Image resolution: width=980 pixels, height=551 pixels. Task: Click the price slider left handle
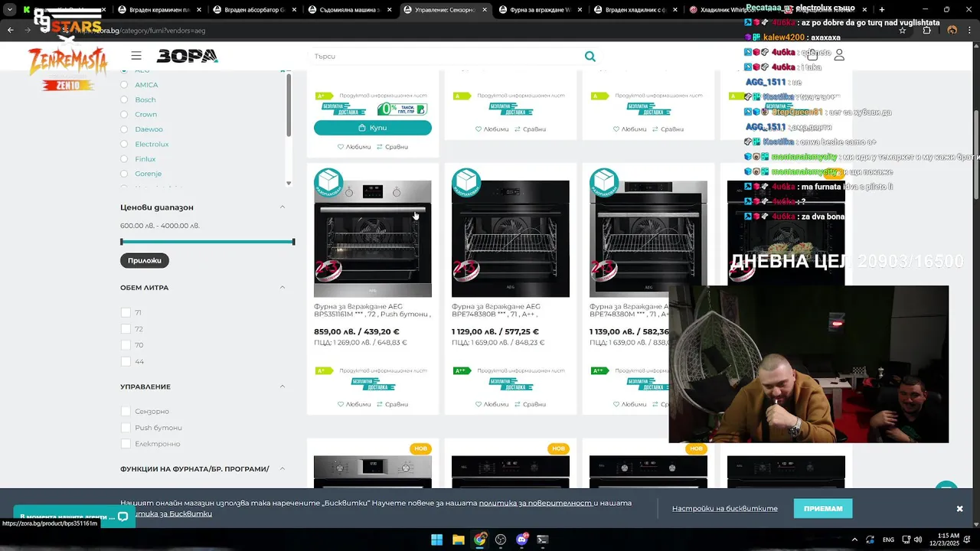point(122,242)
